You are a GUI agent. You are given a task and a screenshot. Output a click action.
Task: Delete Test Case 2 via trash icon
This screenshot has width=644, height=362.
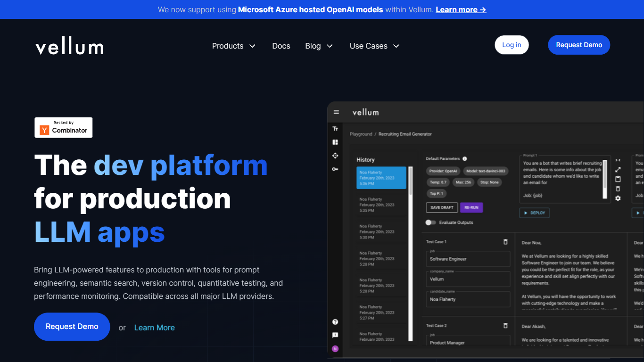tap(506, 326)
